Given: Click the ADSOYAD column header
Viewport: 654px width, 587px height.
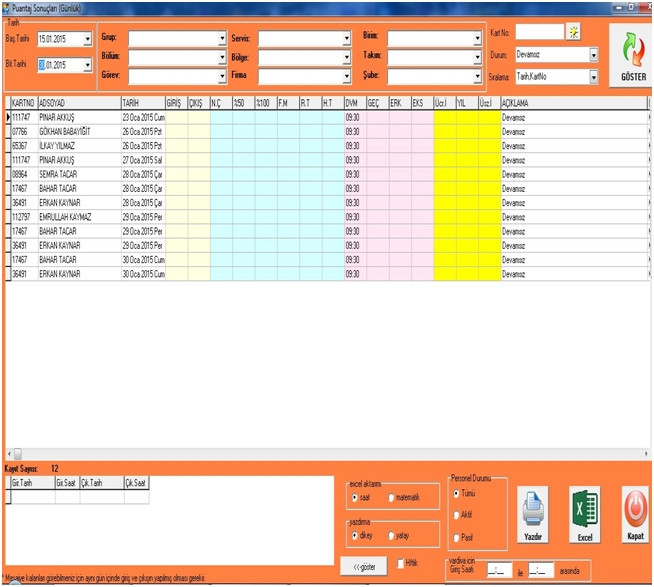Looking at the screenshot, I should (x=77, y=102).
